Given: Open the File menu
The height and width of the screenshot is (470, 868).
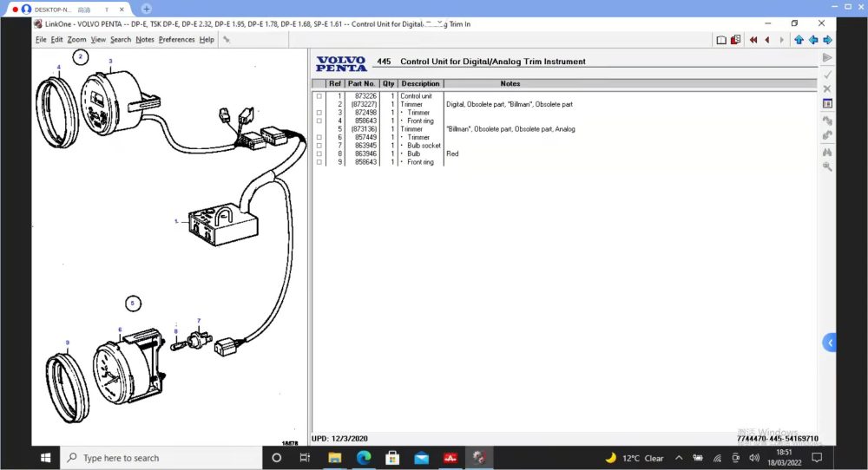Looking at the screenshot, I should pos(41,39).
